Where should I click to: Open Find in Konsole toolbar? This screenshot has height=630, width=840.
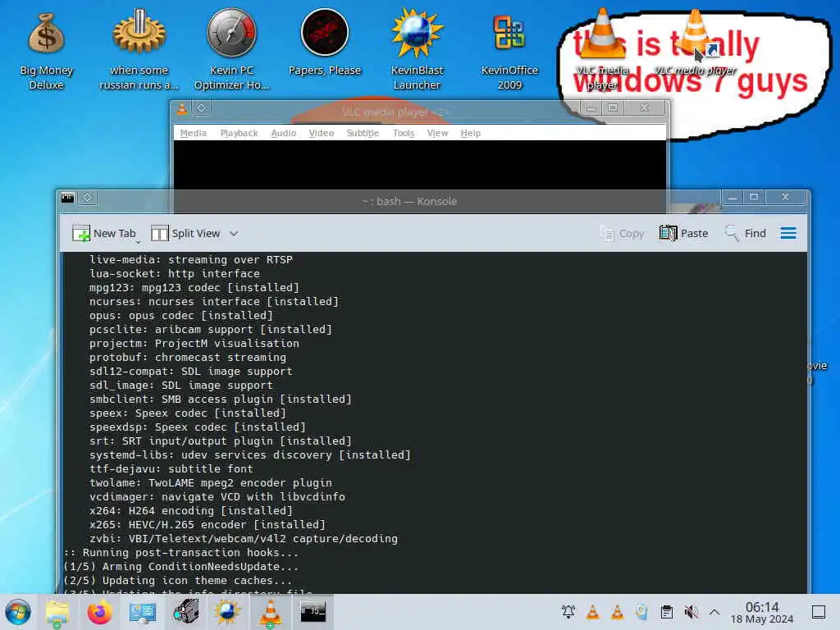click(x=745, y=234)
